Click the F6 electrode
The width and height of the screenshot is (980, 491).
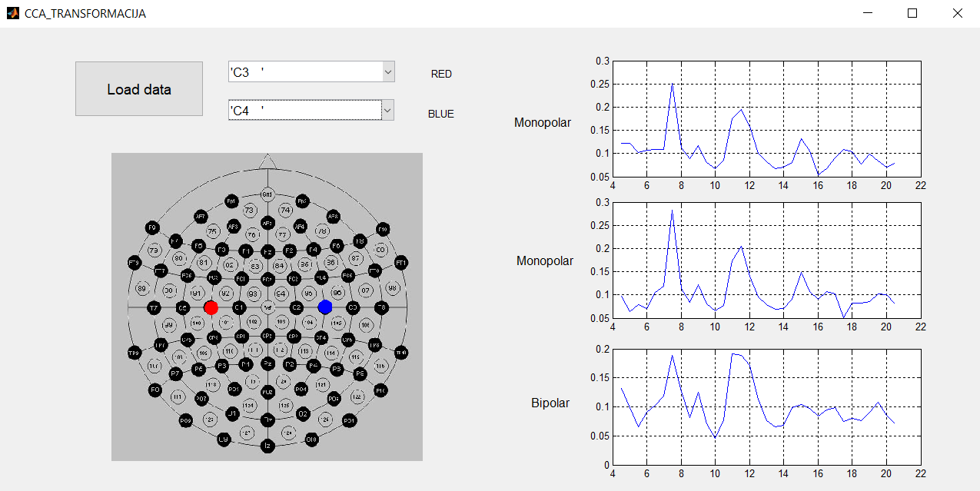[x=335, y=246]
